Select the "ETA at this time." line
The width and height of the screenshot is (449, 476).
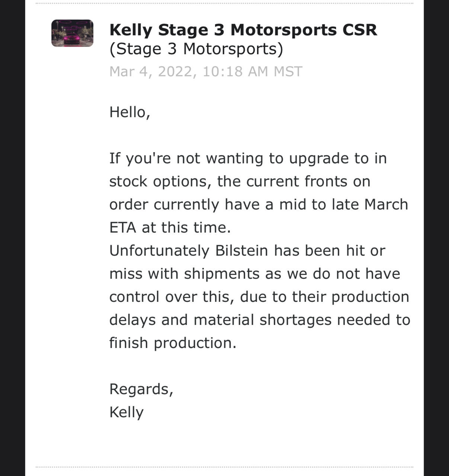[170, 227]
